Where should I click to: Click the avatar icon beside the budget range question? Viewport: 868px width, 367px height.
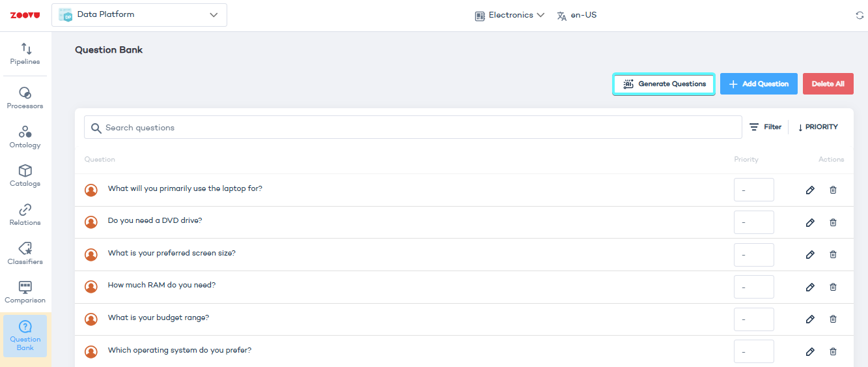(x=91, y=319)
